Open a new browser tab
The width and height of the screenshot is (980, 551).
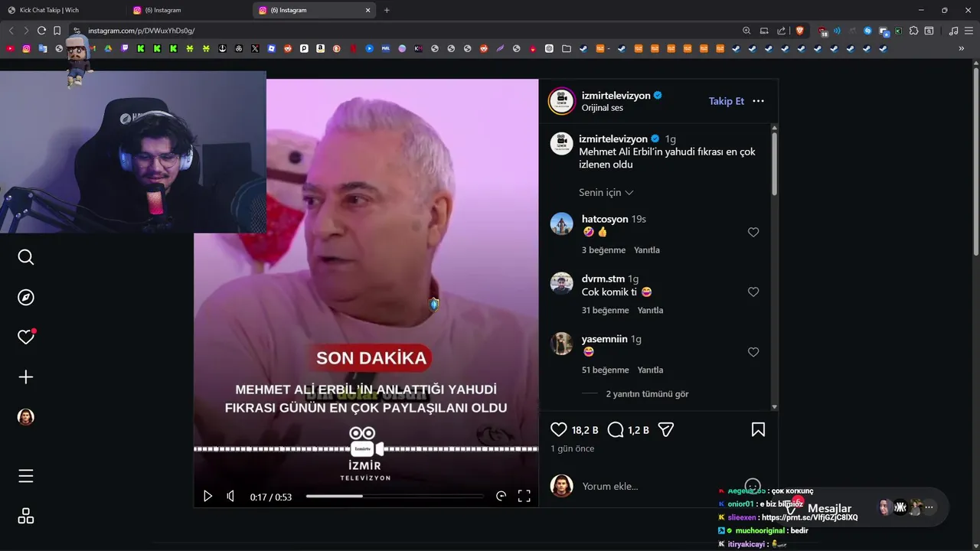click(x=387, y=10)
